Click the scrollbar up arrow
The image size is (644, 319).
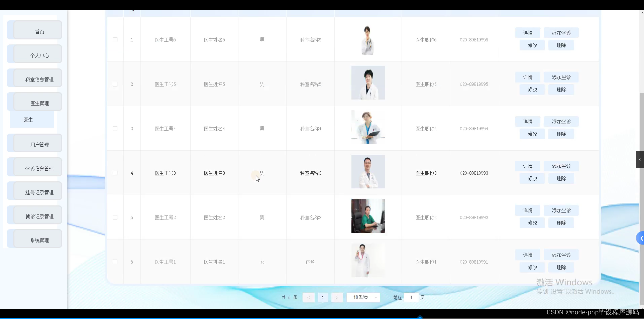(642, 12)
